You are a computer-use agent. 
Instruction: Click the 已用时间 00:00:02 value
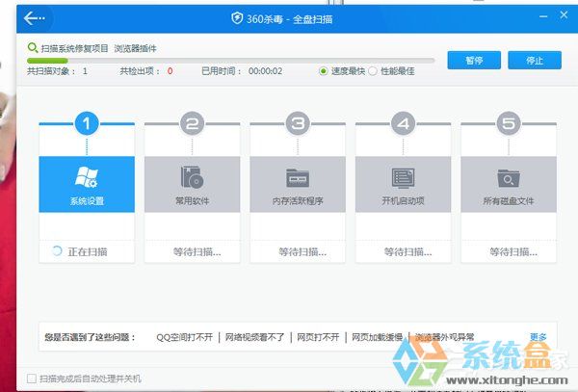[266, 71]
